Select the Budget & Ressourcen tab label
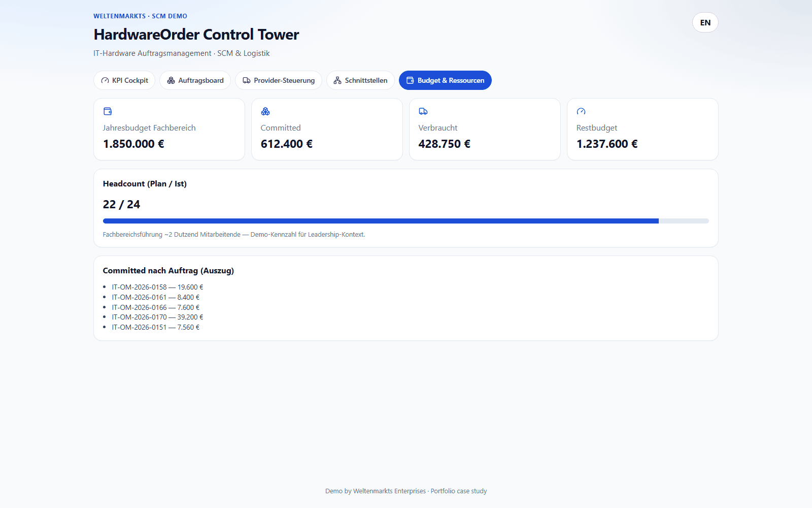Screen dimensions: 812x508 451,80
